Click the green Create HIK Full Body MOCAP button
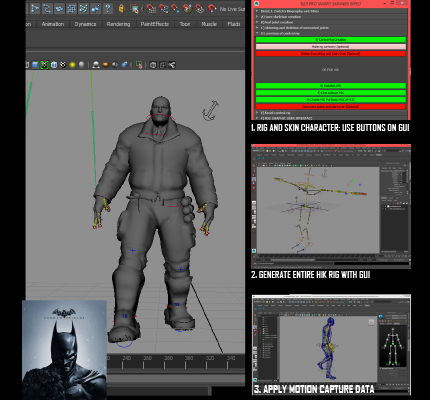The width and height of the screenshot is (430, 400). coord(331,100)
